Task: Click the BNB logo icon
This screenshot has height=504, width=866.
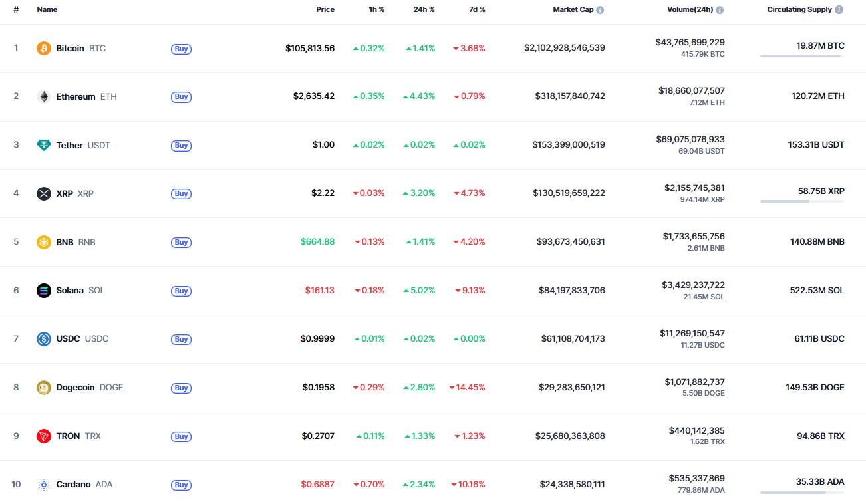Action: pyautogui.click(x=44, y=242)
